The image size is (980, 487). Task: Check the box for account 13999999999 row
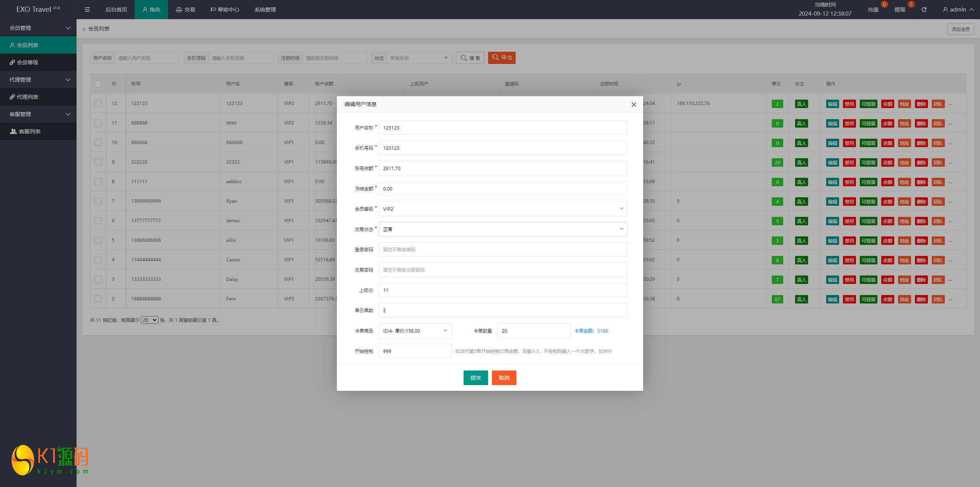point(98,201)
